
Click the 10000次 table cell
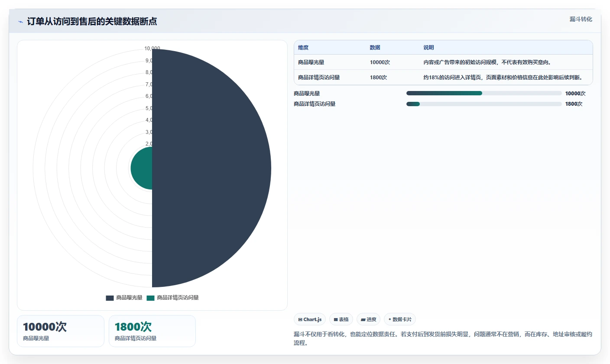point(380,62)
